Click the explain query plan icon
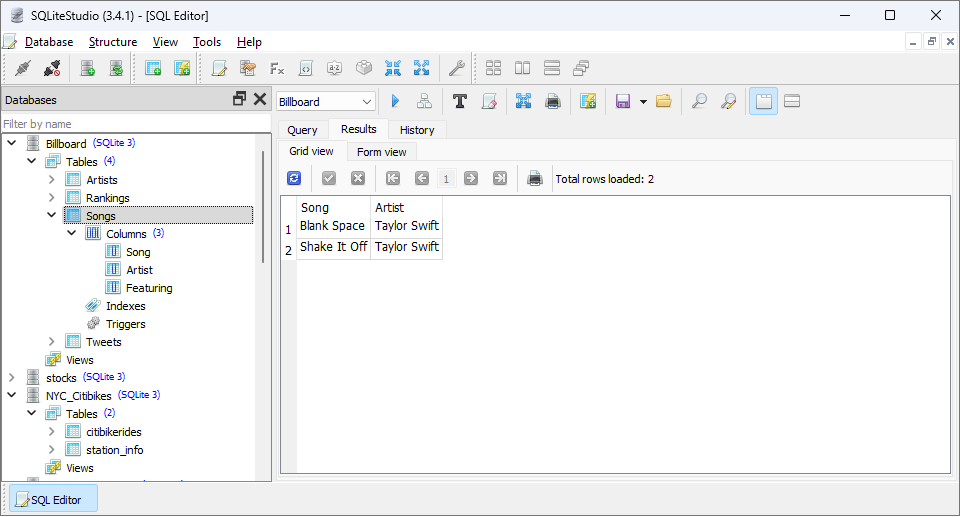Screen dimensions: 960x517 pyautogui.click(x=424, y=101)
